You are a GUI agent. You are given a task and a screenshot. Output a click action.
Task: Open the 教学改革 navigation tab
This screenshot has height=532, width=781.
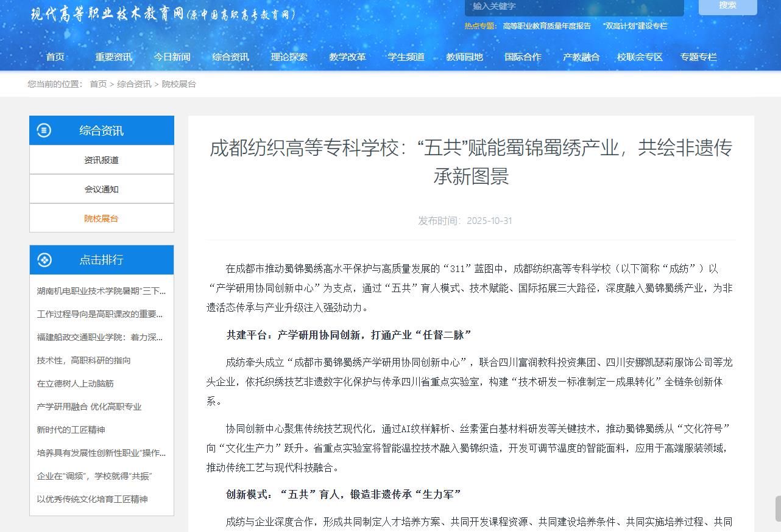click(x=347, y=57)
